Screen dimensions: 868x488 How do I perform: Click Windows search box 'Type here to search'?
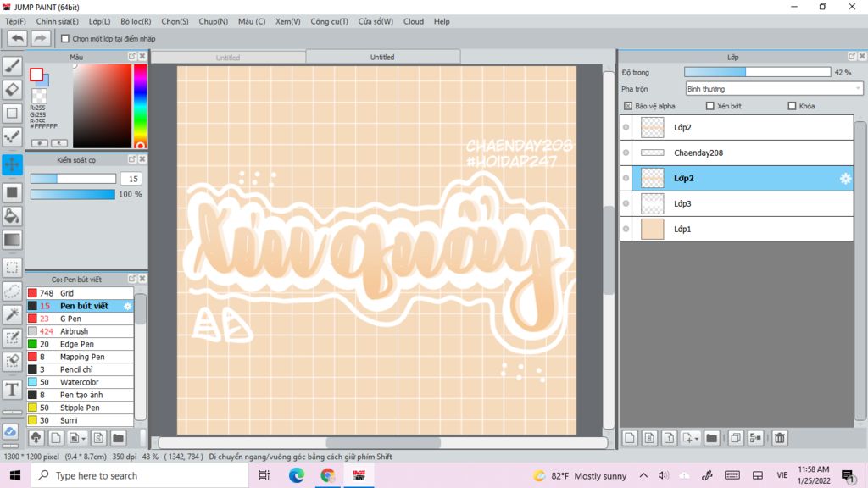click(140, 475)
